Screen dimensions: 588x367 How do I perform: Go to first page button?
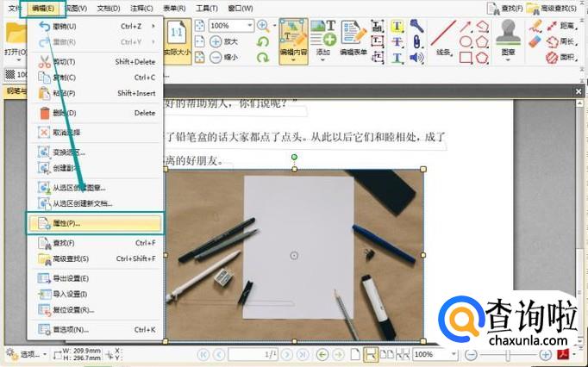203,354
